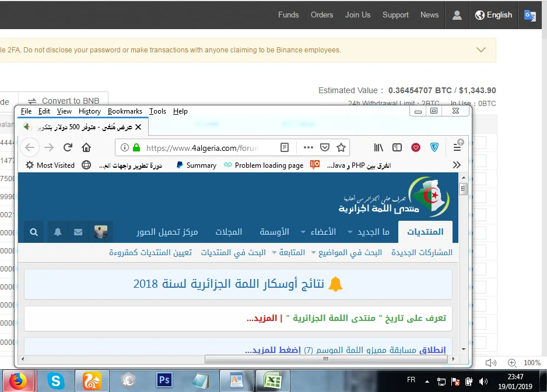The width and height of the screenshot is (547, 392).
Task: Open the Firefox Library icon
Action: [x=378, y=147]
